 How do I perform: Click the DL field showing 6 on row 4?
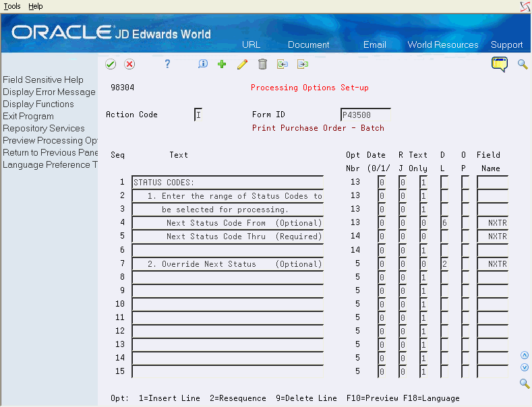tap(444, 223)
